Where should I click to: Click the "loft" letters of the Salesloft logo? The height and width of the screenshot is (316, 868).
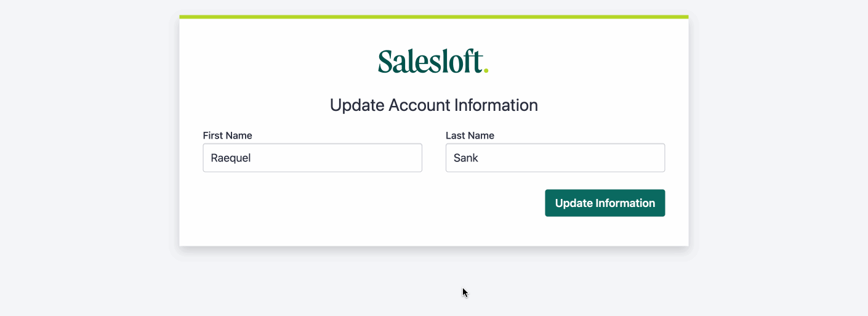(465, 62)
